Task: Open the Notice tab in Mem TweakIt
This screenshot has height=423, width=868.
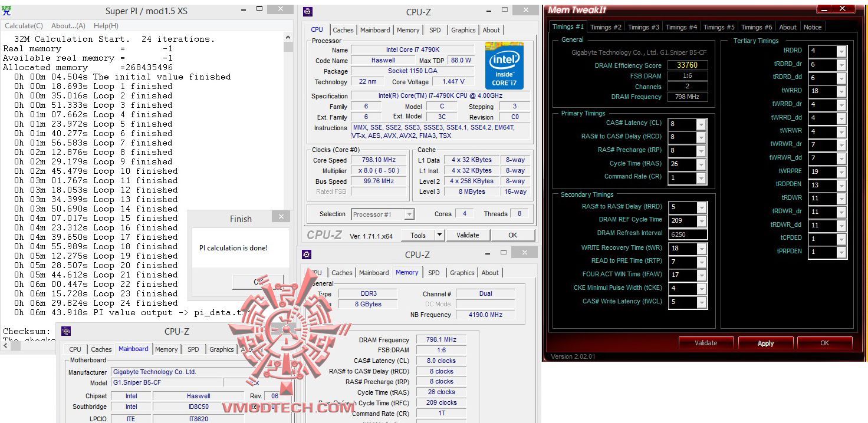Action: (x=813, y=27)
